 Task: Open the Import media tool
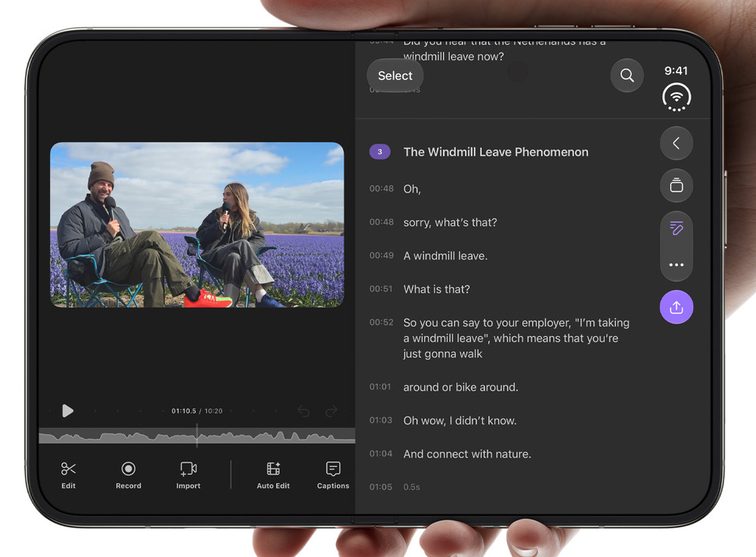pyautogui.click(x=188, y=475)
